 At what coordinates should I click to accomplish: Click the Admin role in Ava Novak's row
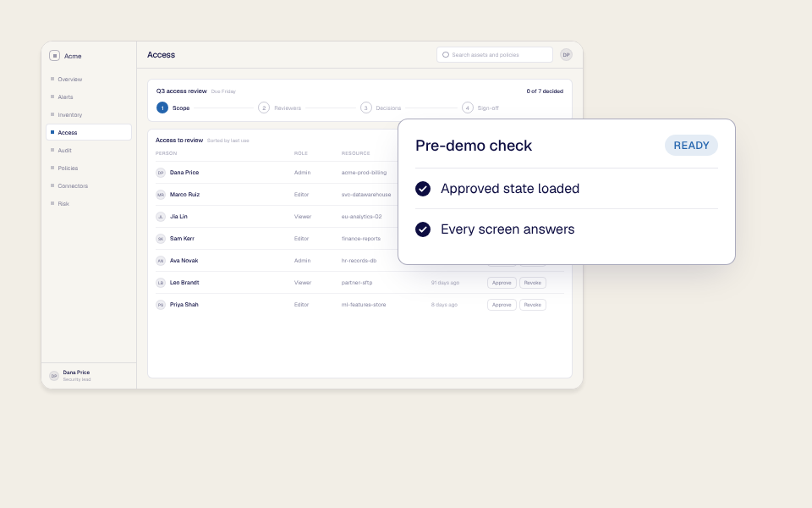[x=303, y=261]
